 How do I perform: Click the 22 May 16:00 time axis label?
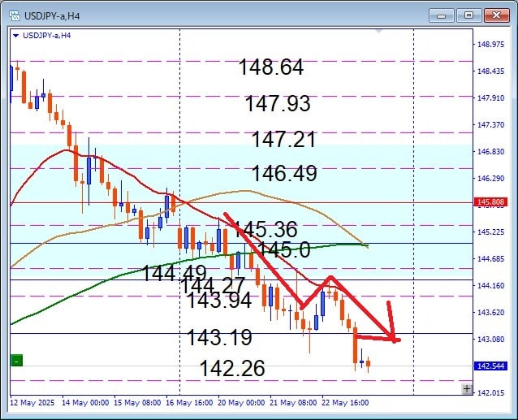pyautogui.click(x=345, y=403)
